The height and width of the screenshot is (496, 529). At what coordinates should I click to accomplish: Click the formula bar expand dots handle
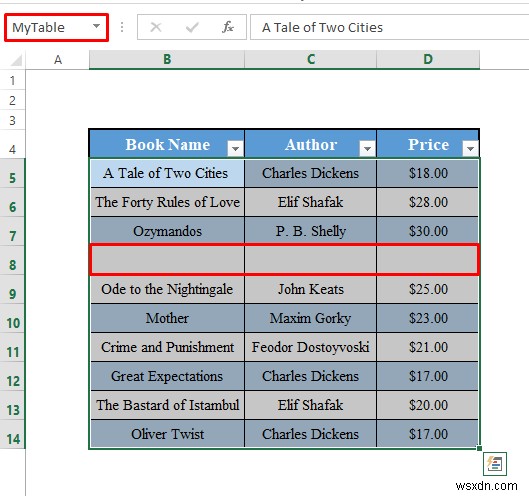tap(122, 27)
